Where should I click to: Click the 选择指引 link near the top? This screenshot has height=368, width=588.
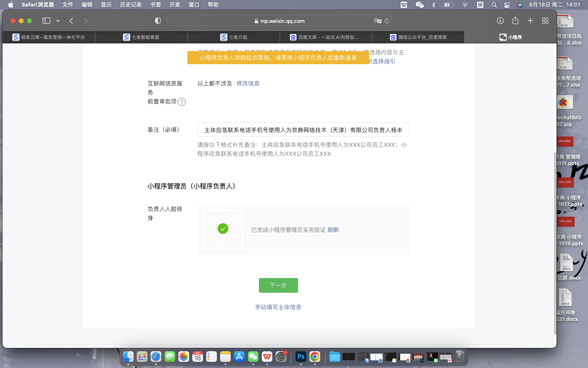click(x=383, y=61)
